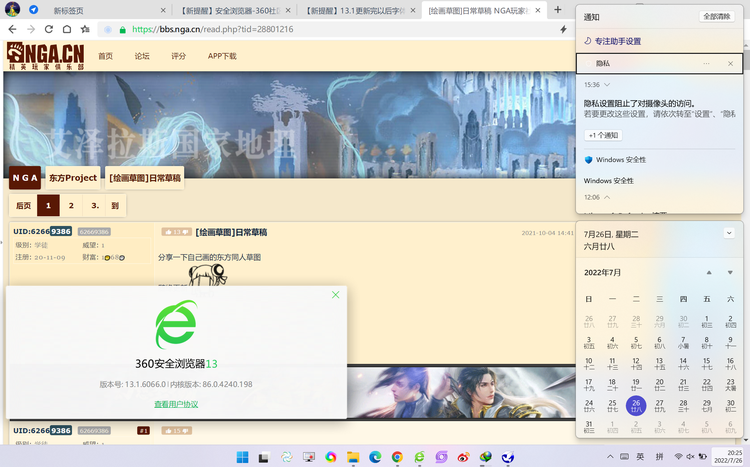Screen dimensions: 750x467
Task: Open 专注助手设置 focus assist settings
Action: point(613,41)
